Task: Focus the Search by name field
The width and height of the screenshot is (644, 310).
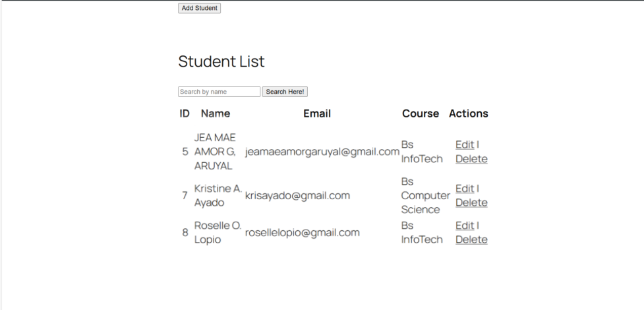Action: point(219,92)
